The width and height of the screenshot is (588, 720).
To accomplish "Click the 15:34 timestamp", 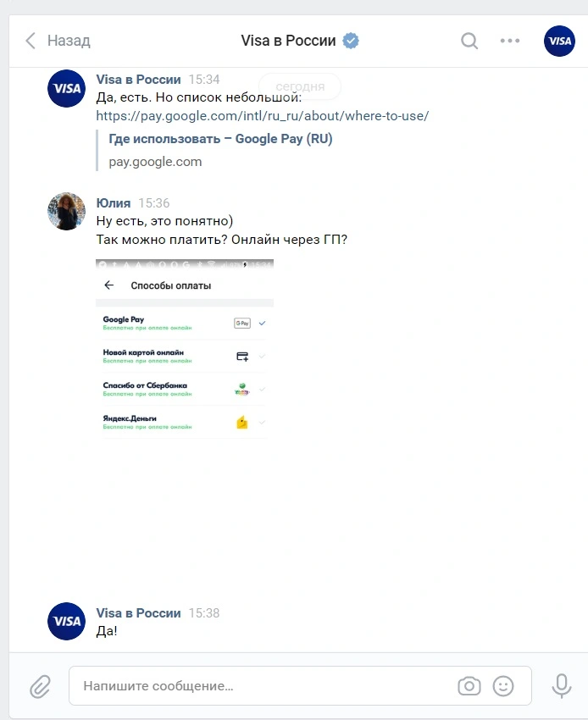I will click(204, 80).
